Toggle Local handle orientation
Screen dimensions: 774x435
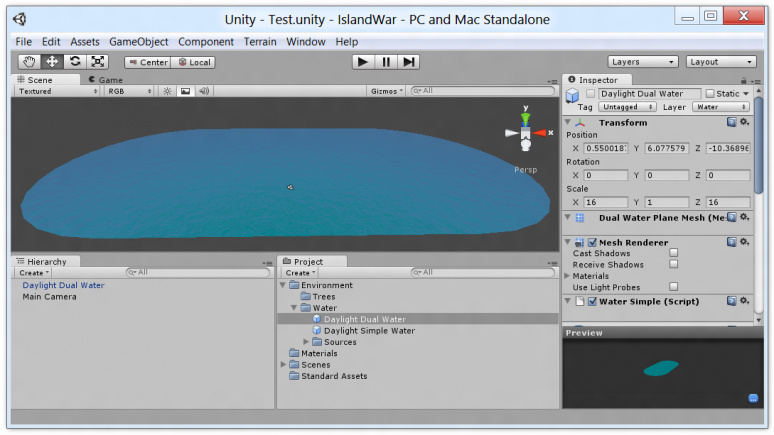(x=194, y=62)
